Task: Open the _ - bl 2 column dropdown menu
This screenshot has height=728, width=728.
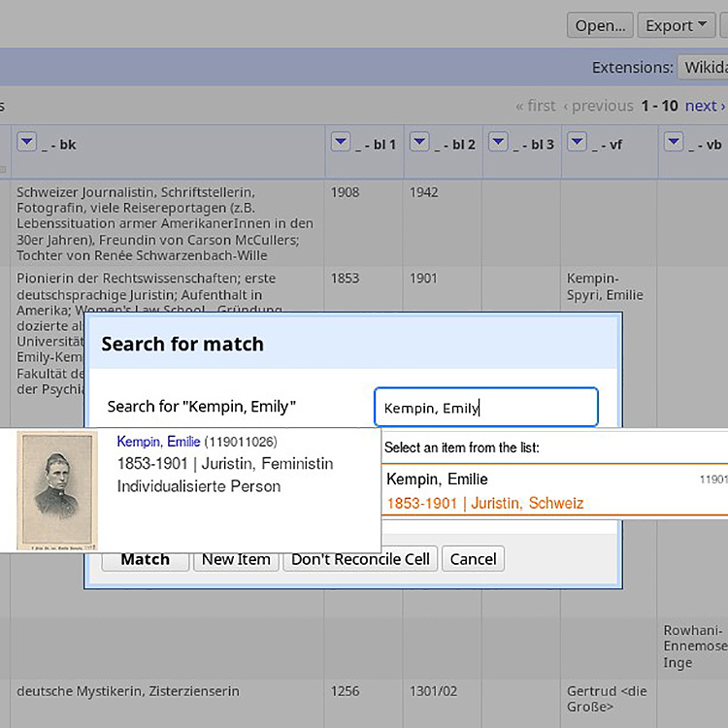Action: click(x=419, y=142)
